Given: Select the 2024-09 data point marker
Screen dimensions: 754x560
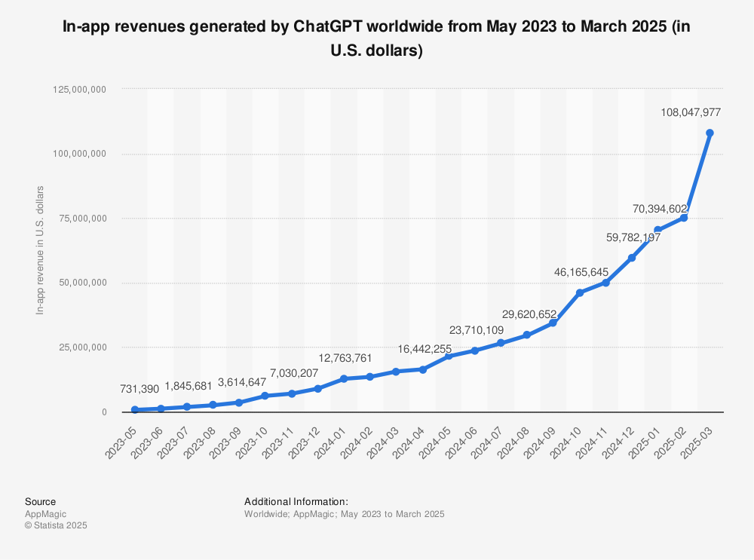Looking at the screenshot, I should (x=553, y=323).
